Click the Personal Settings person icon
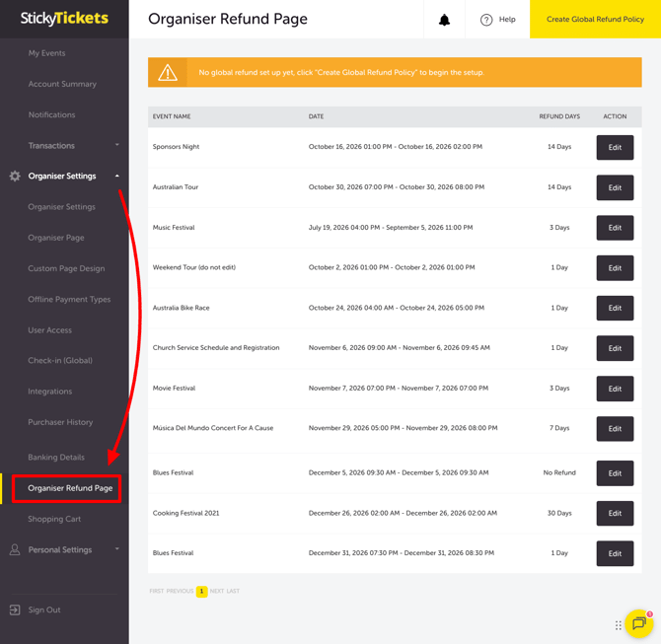 15,549
